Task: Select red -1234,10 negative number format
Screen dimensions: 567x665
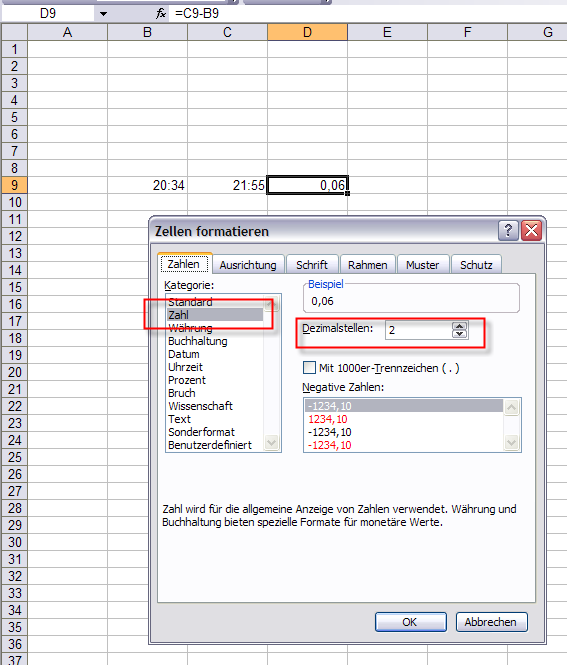Action: tap(330, 445)
